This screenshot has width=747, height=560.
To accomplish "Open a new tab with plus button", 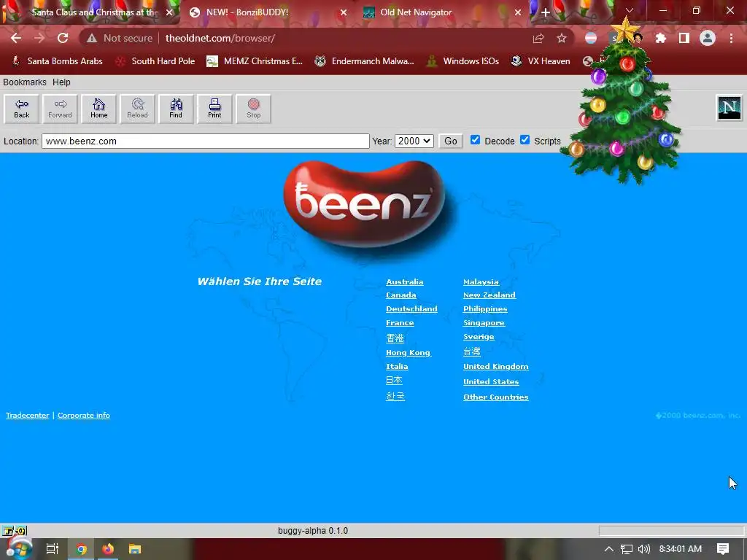I will (546, 12).
